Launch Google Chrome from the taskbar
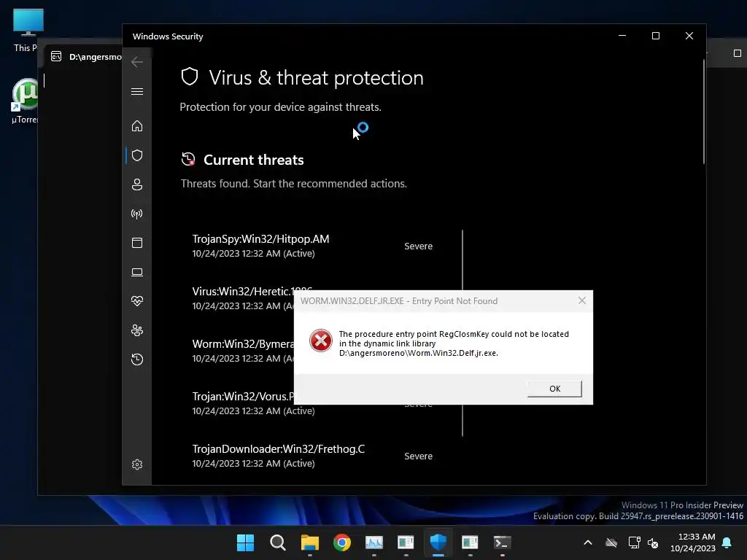The height and width of the screenshot is (560, 747). pos(341,542)
